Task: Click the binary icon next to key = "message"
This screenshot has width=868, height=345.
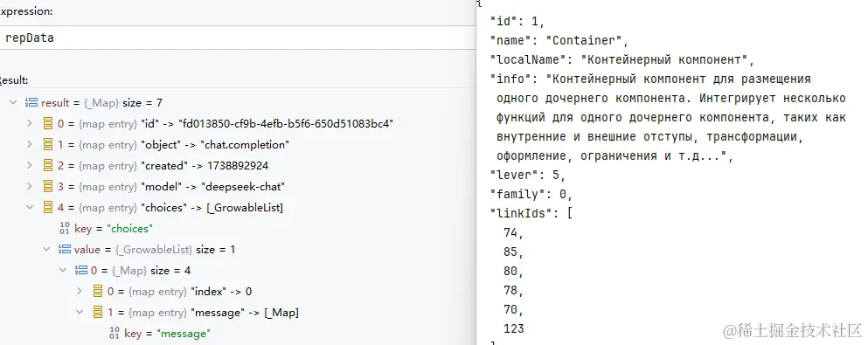Action: [115, 334]
